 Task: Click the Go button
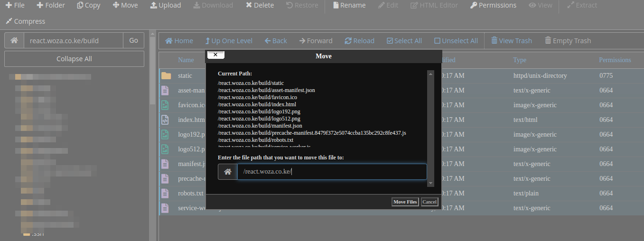click(x=134, y=41)
